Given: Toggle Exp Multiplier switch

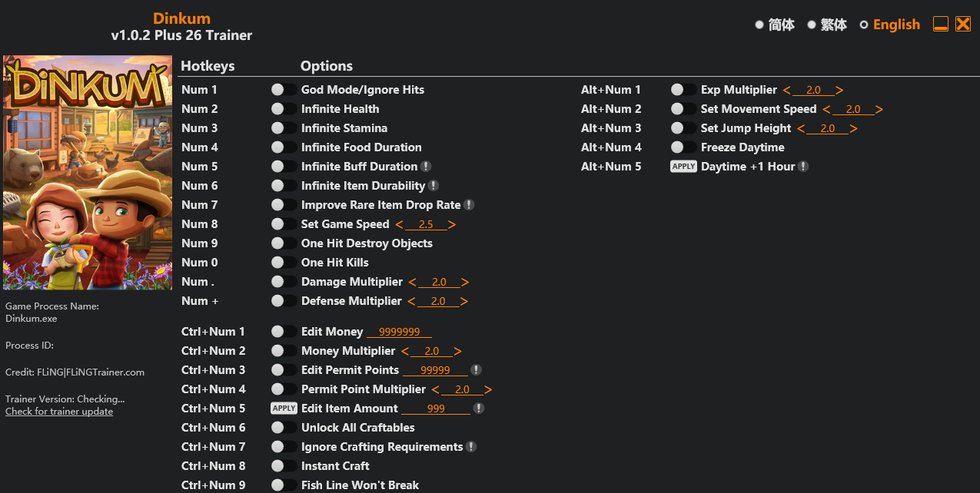Looking at the screenshot, I should point(683,90).
